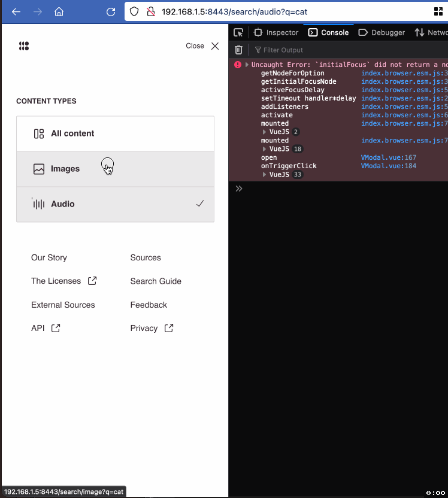The image size is (448, 498).
Task: Click the Filter Output input field
Action: coord(281,50)
